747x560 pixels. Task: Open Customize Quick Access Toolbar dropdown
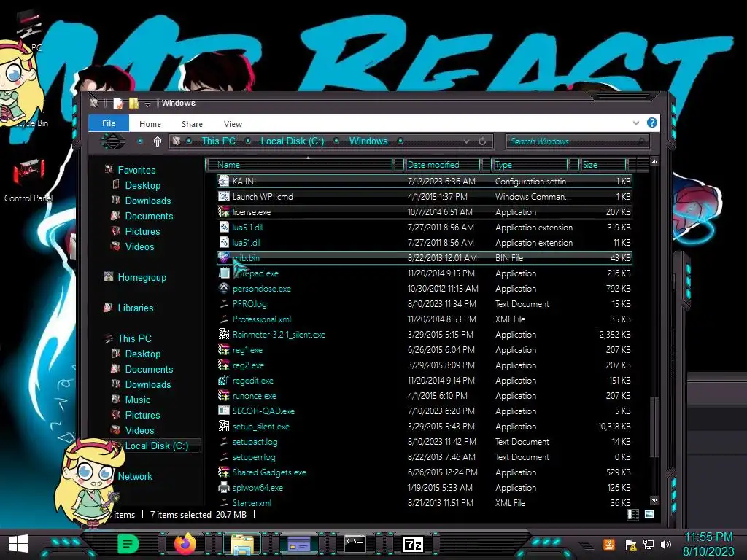coord(147,104)
